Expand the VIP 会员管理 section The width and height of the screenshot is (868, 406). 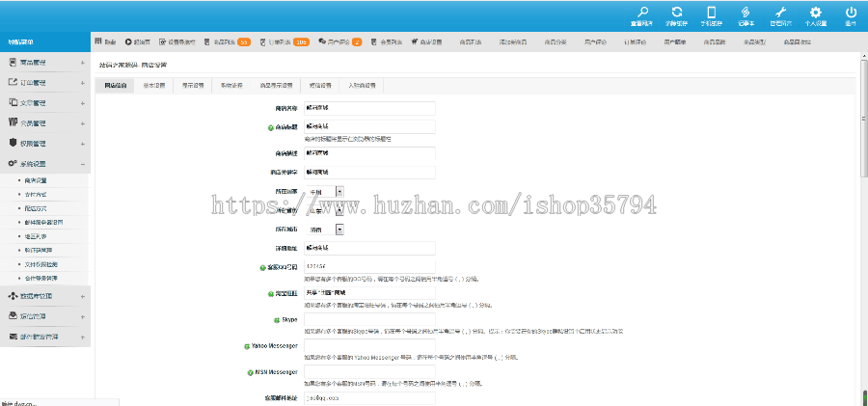[x=83, y=123]
